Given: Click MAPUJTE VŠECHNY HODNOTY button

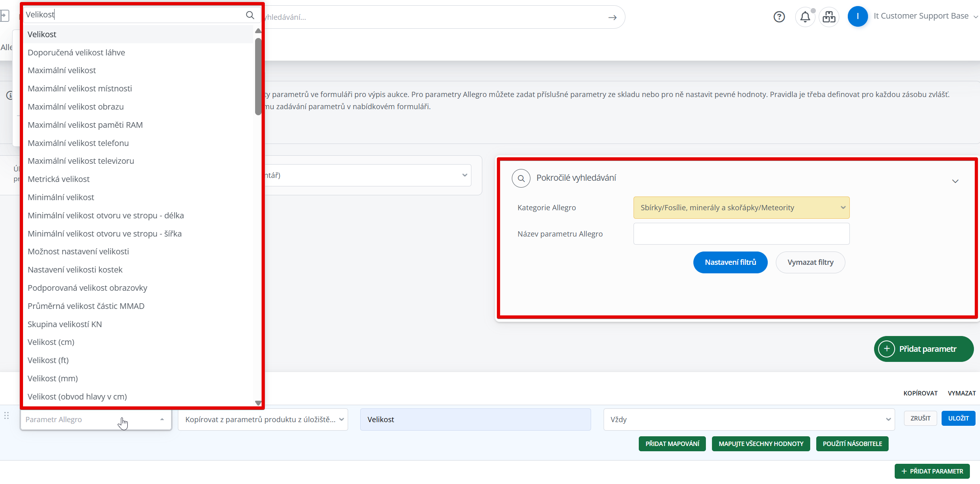Looking at the screenshot, I should 761,444.
